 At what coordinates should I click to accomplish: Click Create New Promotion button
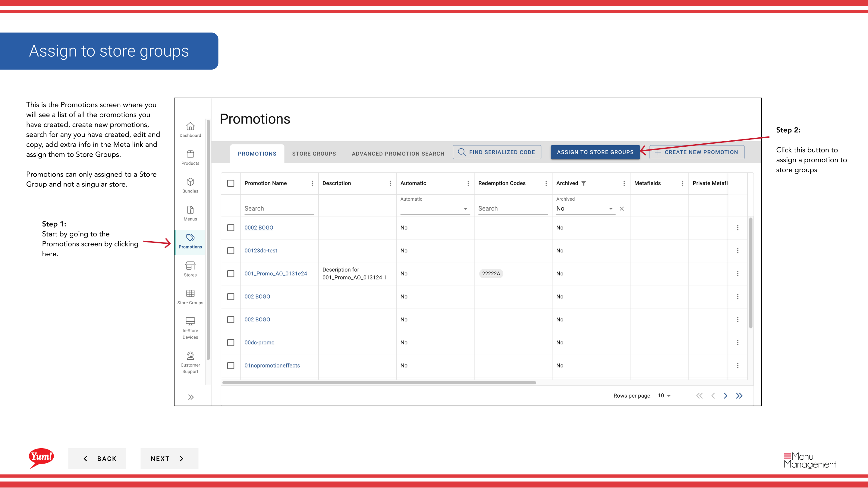click(x=697, y=152)
